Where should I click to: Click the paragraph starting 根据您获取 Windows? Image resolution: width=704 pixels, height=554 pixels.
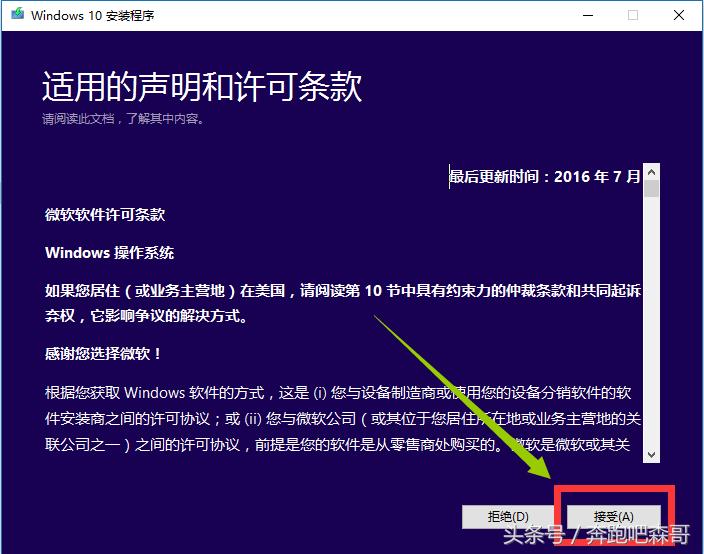[x=343, y=418]
